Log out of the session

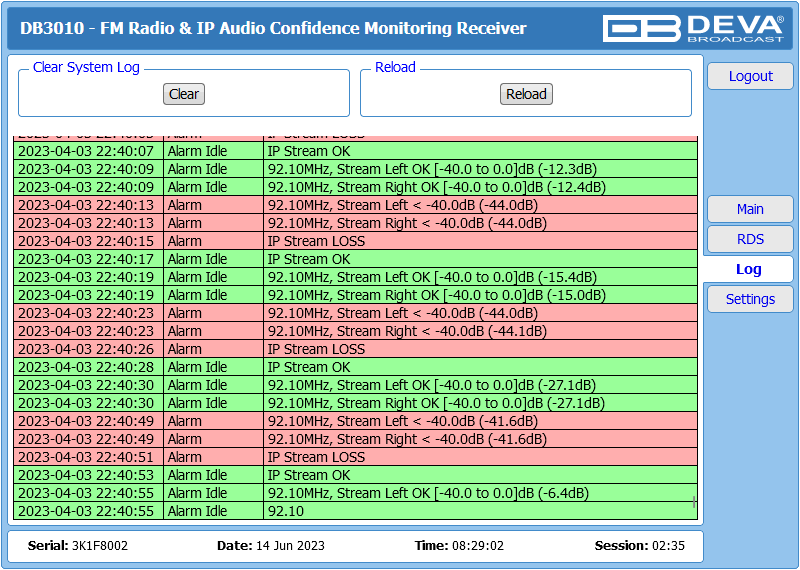point(750,76)
